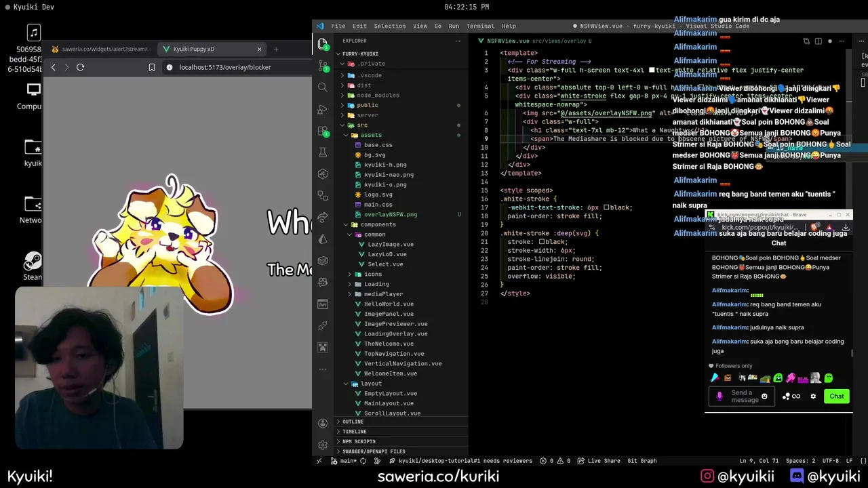Viewport: 868px width, 488px height.
Task: Click the black color swatch on the webkit-text-stroke line
Action: [x=606, y=207]
